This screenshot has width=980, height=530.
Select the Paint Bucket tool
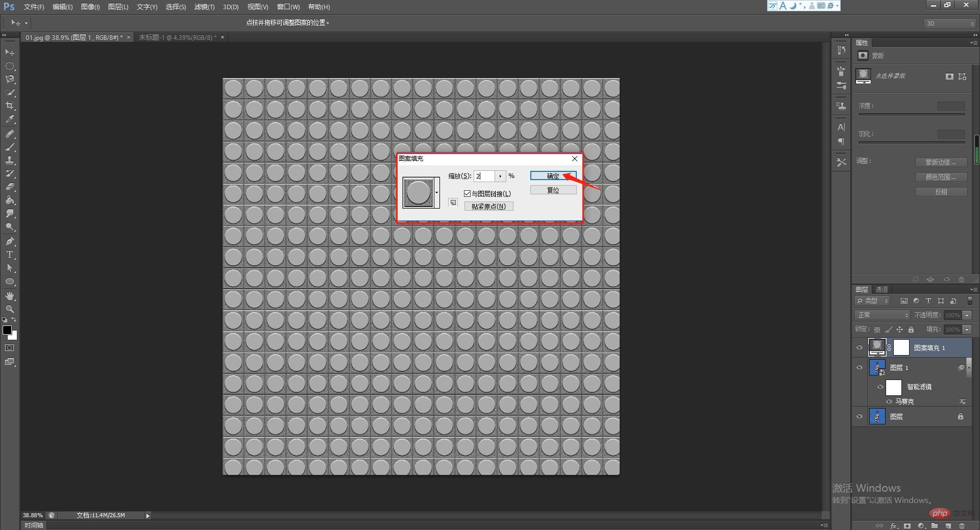coord(10,200)
